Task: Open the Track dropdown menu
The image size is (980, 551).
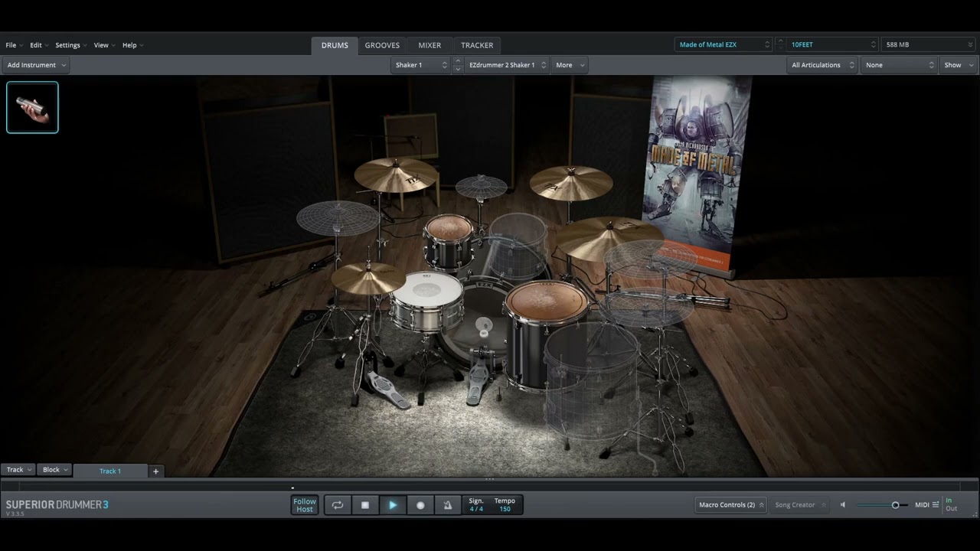Action: pyautogui.click(x=19, y=470)
